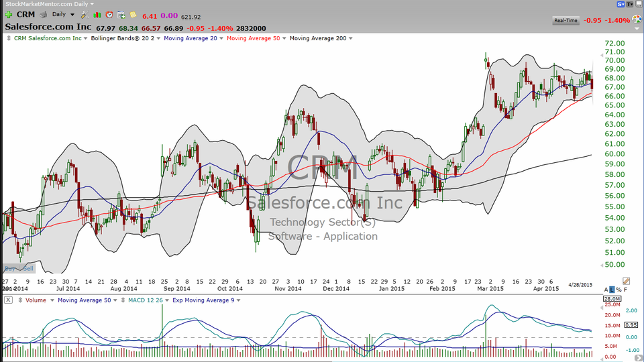Click the boxed 0.95 MACD value label
Image resolution: width=644 pixels, height=362 pixels.
(x=631, y=324)
